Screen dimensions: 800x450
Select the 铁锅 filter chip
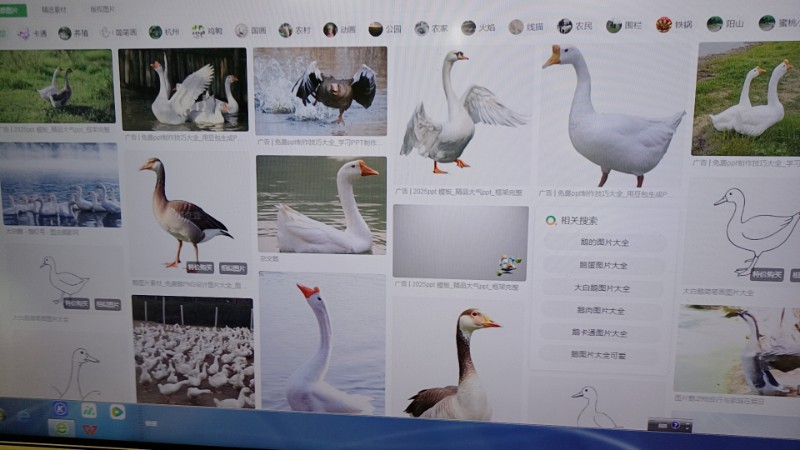(673, 24)
